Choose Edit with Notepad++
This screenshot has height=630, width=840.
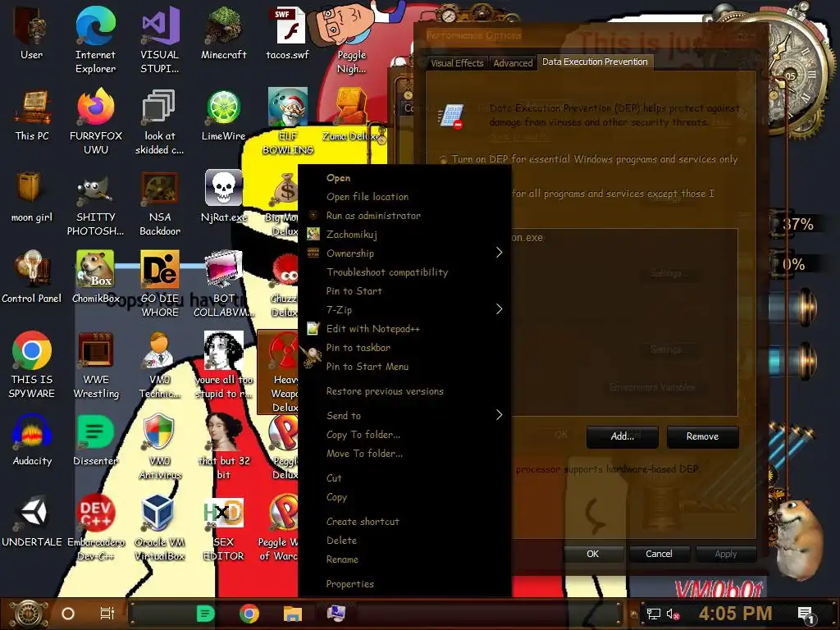click(404, 328)
